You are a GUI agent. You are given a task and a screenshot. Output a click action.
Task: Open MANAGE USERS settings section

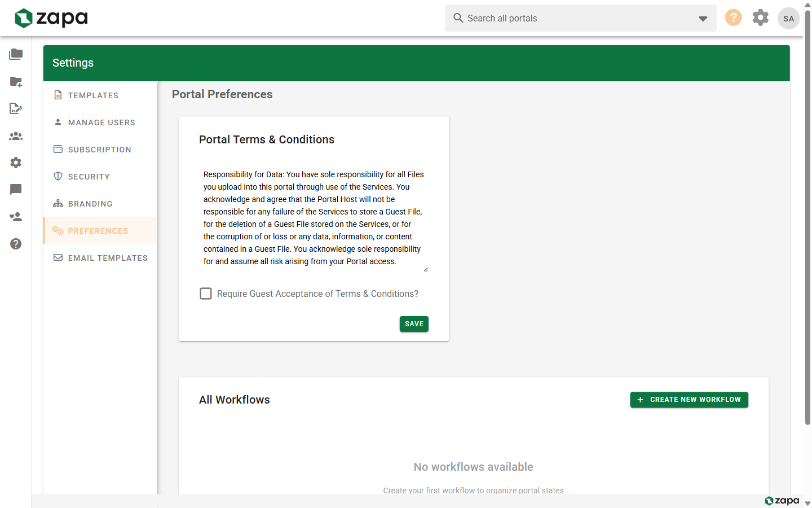(100, 122)
